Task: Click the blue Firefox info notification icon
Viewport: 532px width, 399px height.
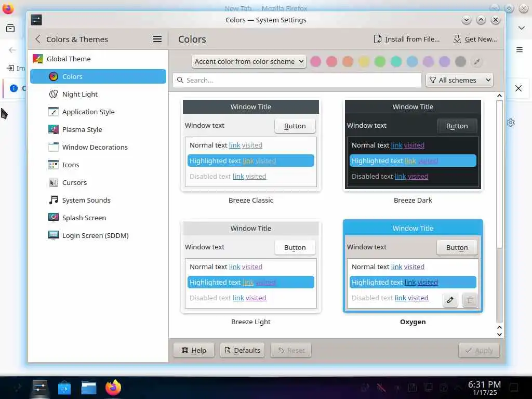Action: click(14, 88)
